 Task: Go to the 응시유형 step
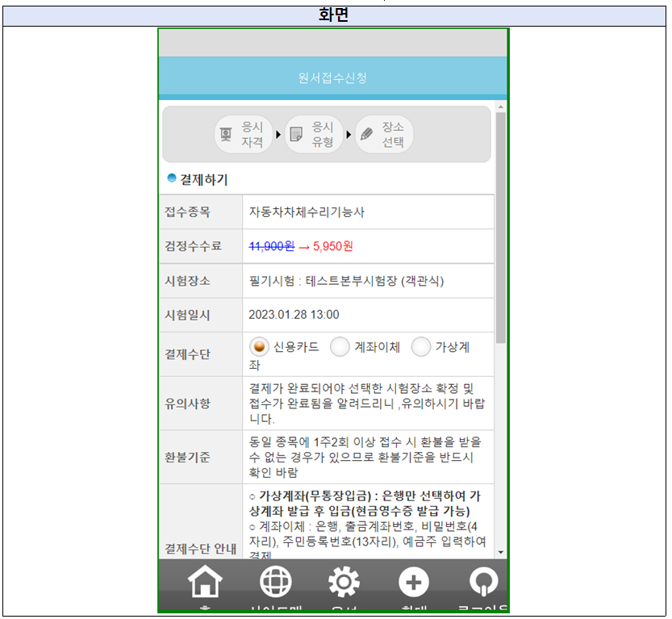pos(314,134)
